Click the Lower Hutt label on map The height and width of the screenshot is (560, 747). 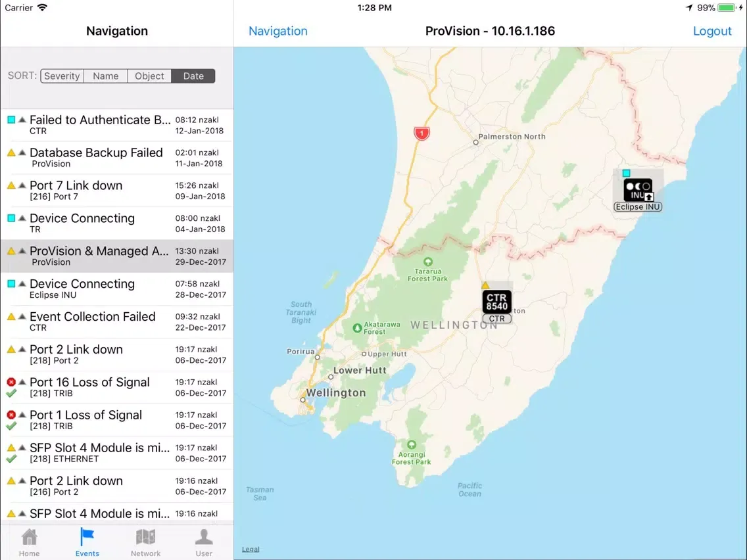point(360,371)
